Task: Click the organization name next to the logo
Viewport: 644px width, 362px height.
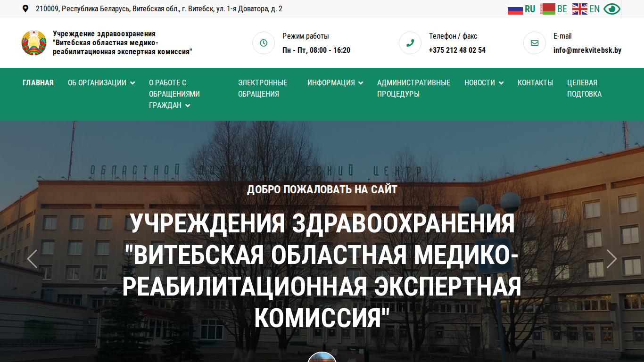Action: tap(123, 43)
